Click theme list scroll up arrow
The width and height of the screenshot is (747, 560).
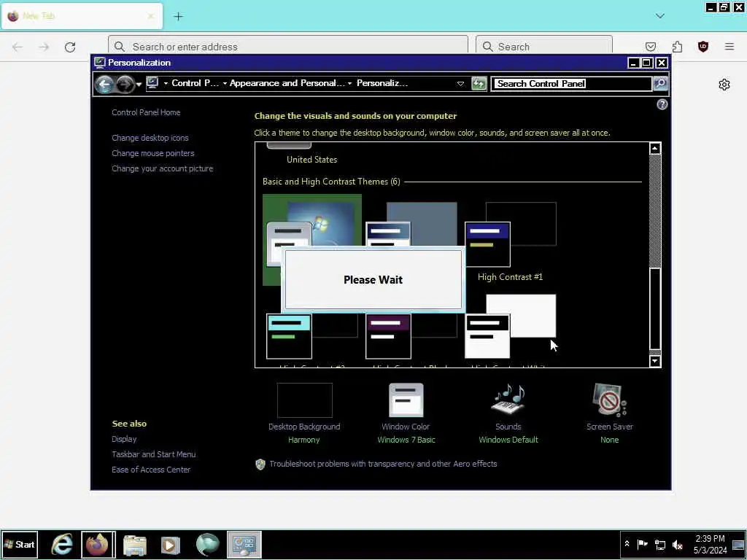tap(655, 149)
